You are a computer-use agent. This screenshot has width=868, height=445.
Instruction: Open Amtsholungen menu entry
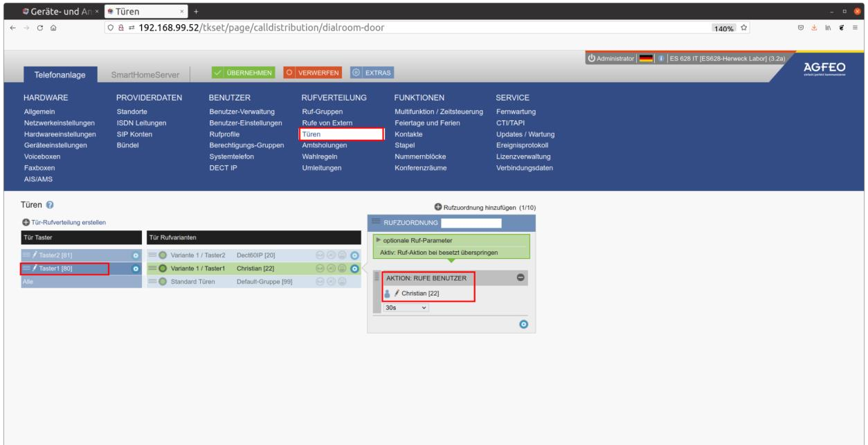pyautogui.click(x=325, y=145)
